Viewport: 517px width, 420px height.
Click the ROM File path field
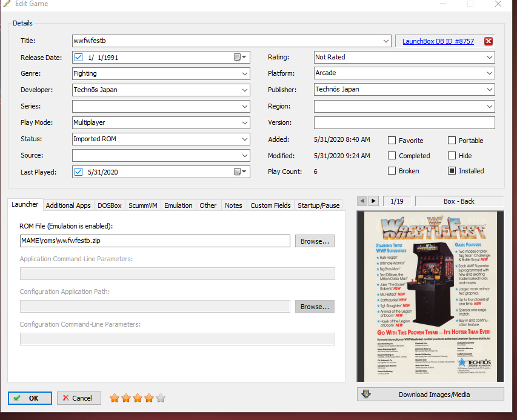155,241
